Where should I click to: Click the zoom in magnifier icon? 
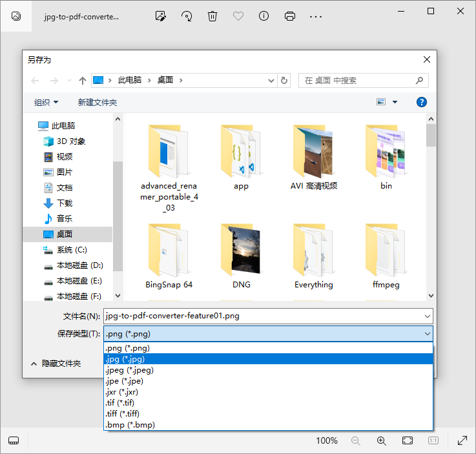tap(382, 440)
